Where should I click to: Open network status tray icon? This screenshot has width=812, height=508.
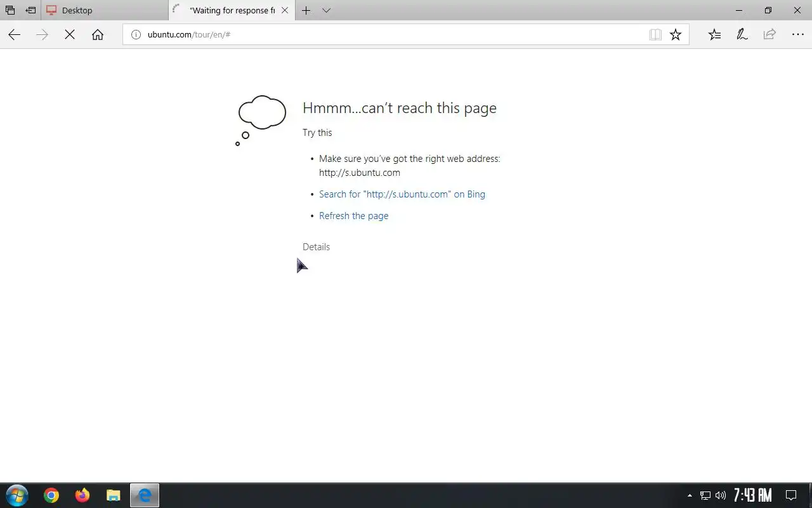coord(705,495)
